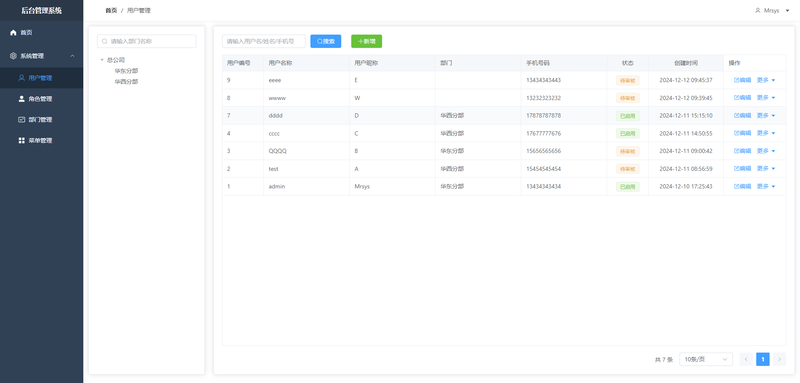Select 华西分部 in department tree
800x383 pixels.
[x=126, y=82]
